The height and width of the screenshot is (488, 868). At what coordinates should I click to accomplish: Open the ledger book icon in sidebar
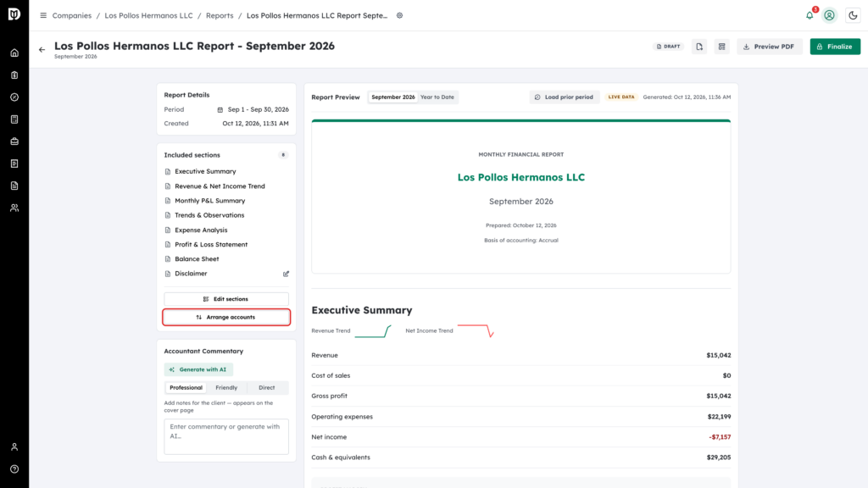[x=14, y=119]
